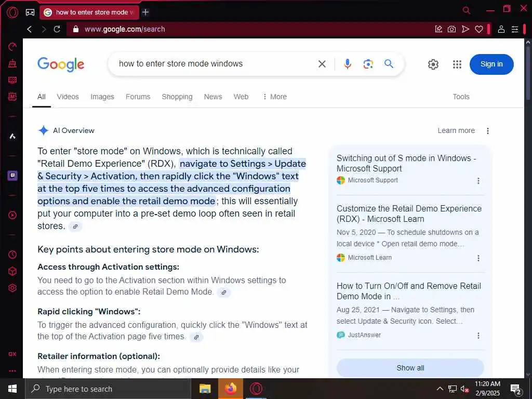532x399 pixels.
Task: Open History clock in sidebar
Action: 12,255
